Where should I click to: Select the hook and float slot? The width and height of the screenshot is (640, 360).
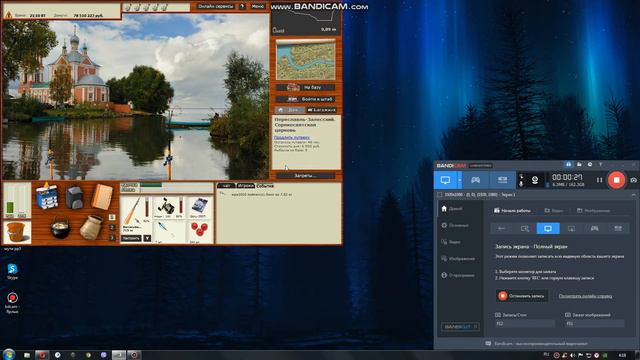tap(168, 232)
